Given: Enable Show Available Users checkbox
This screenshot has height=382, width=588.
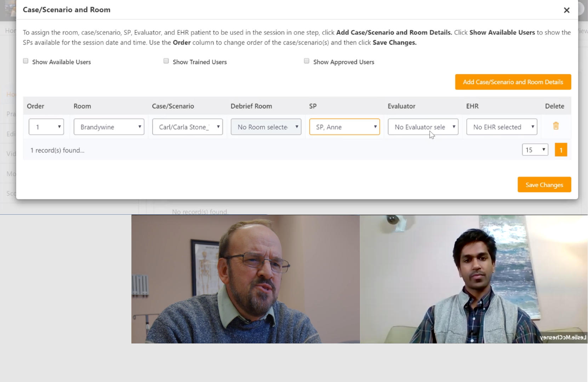Looking at the screenshot, I should (26, 61).
